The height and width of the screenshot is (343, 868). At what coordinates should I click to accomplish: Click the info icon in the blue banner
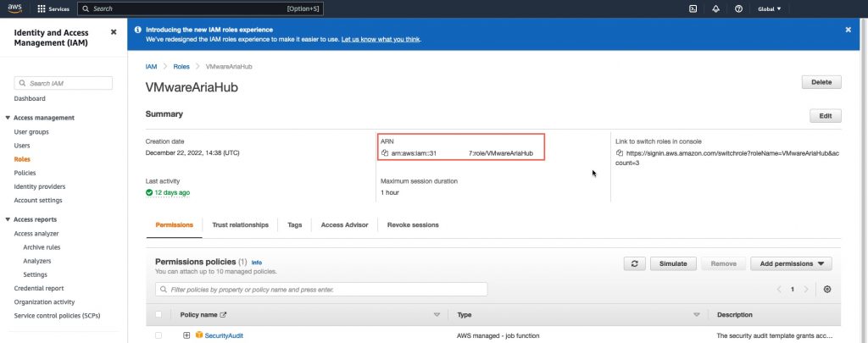(138, 30)
